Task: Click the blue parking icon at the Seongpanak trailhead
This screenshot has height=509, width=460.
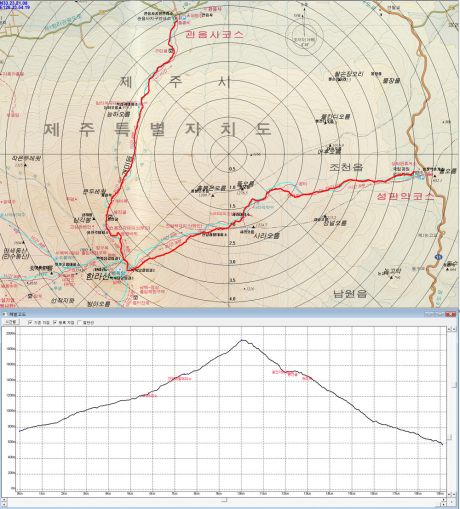Action: (x=422, y=177)
